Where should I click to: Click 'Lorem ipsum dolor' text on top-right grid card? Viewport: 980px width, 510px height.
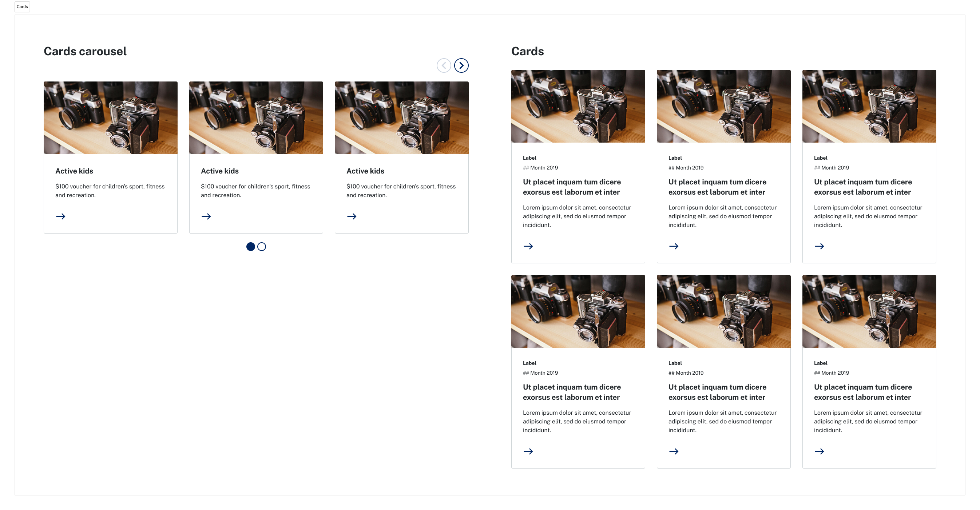click(868, 216)
